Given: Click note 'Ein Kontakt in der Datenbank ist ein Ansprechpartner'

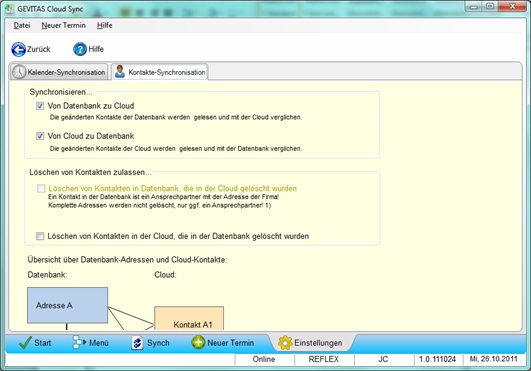Looking at the screenshot, I should point(164,197).
